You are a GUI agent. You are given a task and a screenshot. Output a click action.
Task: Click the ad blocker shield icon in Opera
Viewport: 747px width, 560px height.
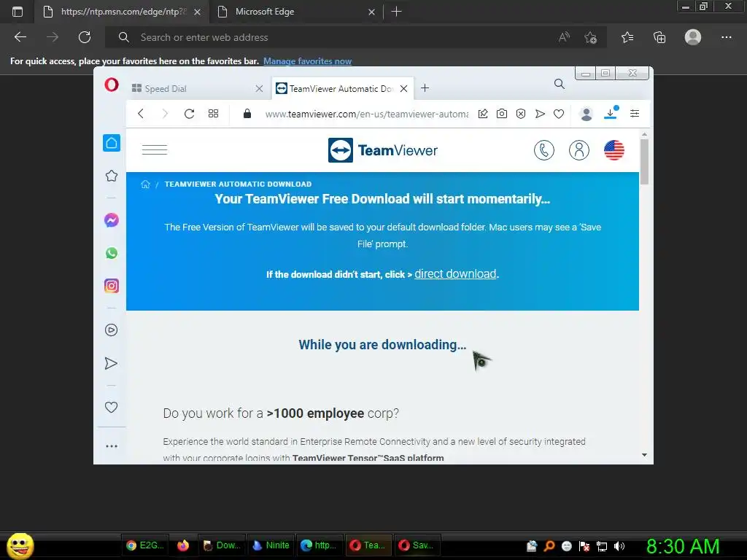[521, 113]
